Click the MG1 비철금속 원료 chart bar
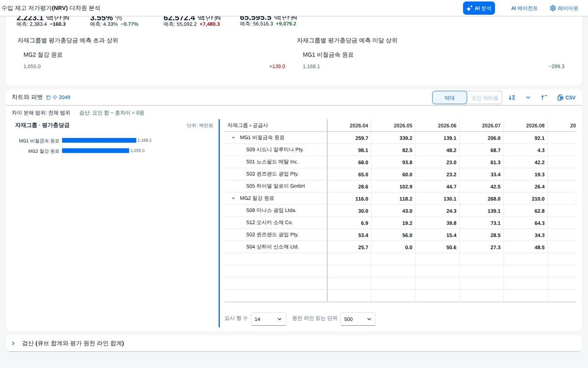Image resolution: width=588 pixels, height=368 pixels. 99,140
